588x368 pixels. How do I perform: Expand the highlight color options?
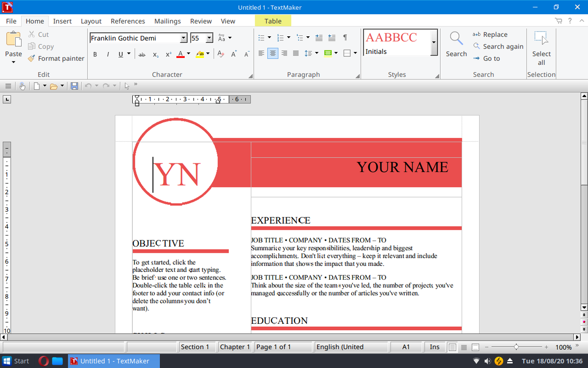pyautogui.click(x=207, y=54)
